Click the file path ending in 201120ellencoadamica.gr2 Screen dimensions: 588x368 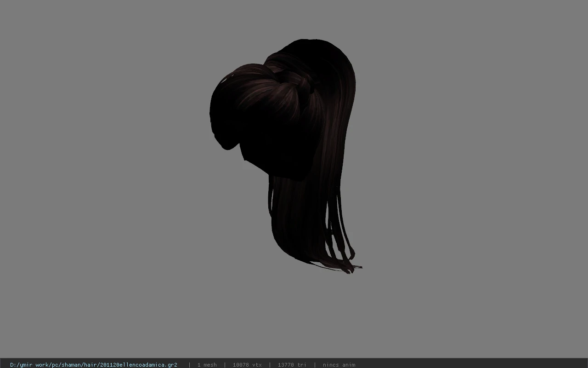click(94, 365)
